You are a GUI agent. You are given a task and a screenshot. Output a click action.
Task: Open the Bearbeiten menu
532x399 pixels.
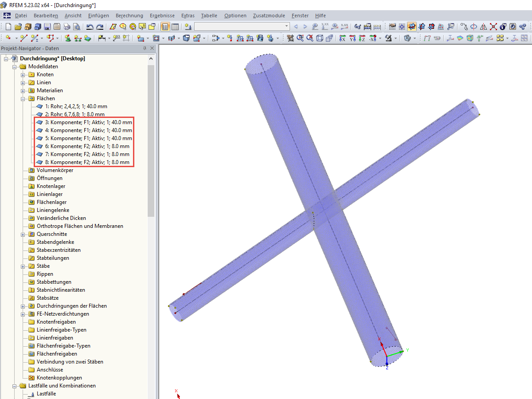click(x=46, y=16)
